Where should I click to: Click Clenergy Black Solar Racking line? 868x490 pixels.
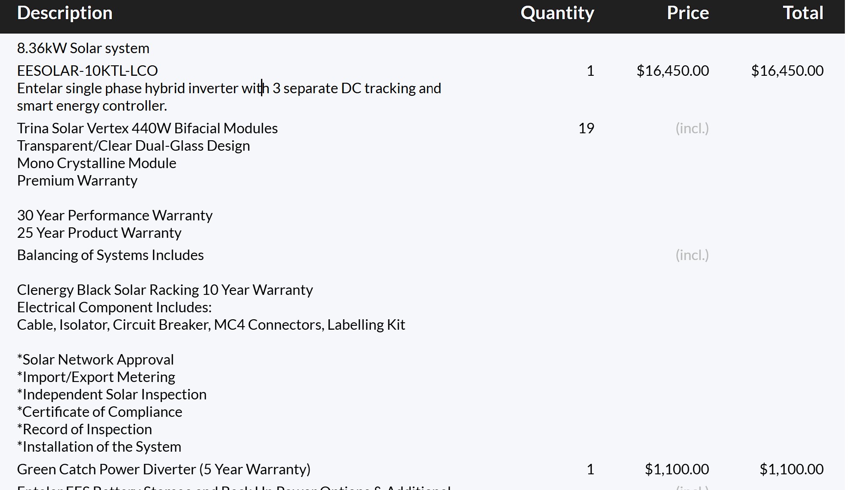[165, 290]
